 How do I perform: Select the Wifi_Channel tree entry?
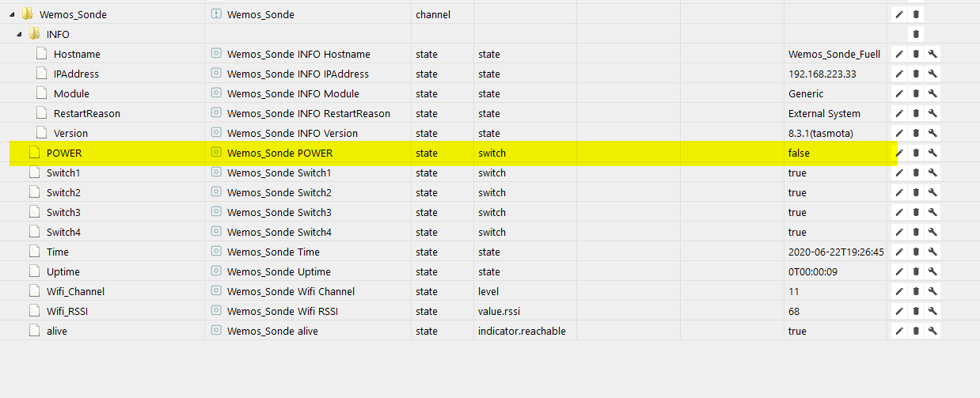[75, 291]
